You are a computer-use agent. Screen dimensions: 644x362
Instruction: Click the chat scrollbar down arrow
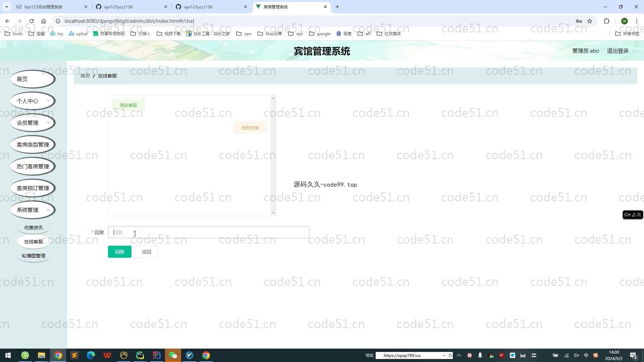pyautogui.click(x=273, y=213)
